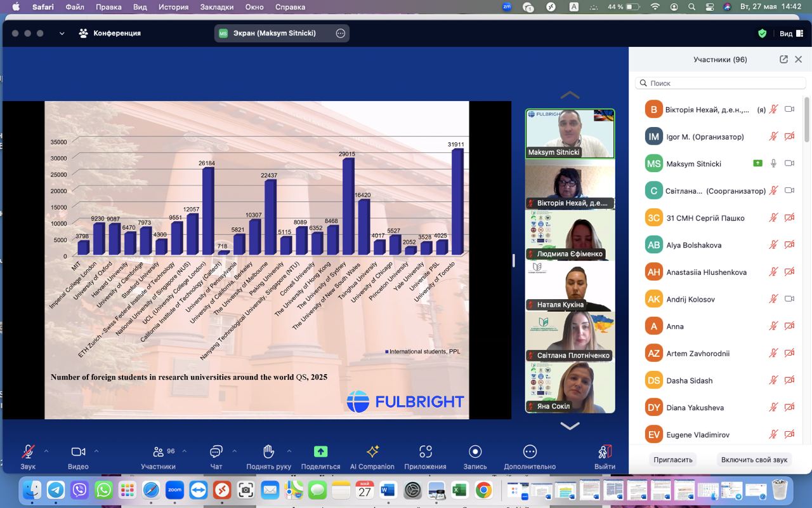Pop out the Участники panel
Screen dimensions: 812x508
point(783,59)
